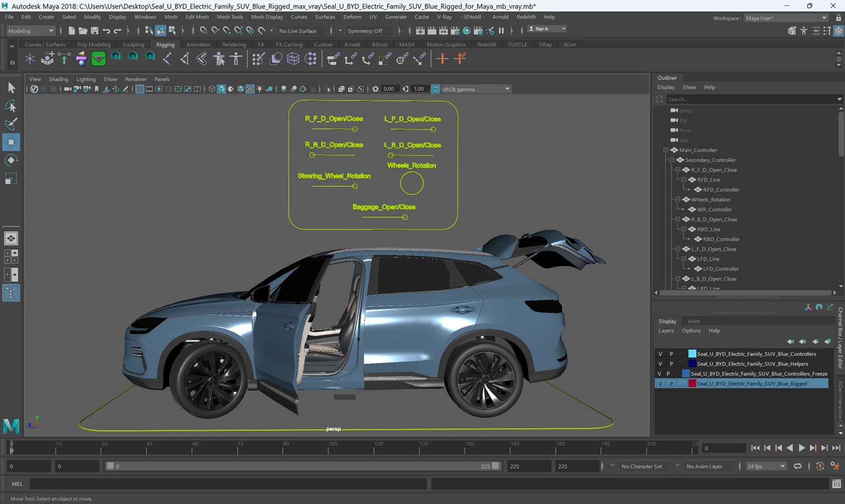Choose the Paint Selection tool
Image resolution: width=845 pixels, height=504 pixels.
click(11, 124)
